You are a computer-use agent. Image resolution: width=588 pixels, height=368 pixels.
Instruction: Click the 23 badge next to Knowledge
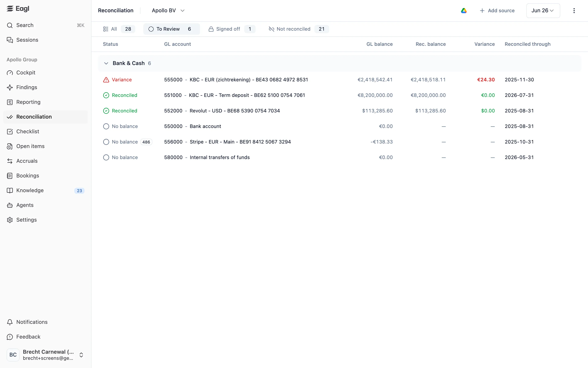tap(79, 191)
